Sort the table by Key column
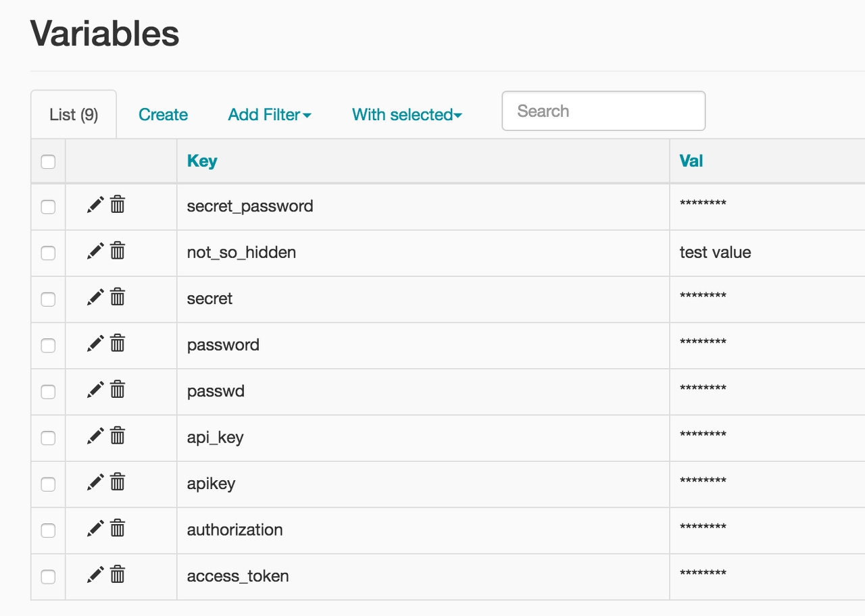Image resolution: width=865 pixels, height=616 pixels. [x=202, y=161]
